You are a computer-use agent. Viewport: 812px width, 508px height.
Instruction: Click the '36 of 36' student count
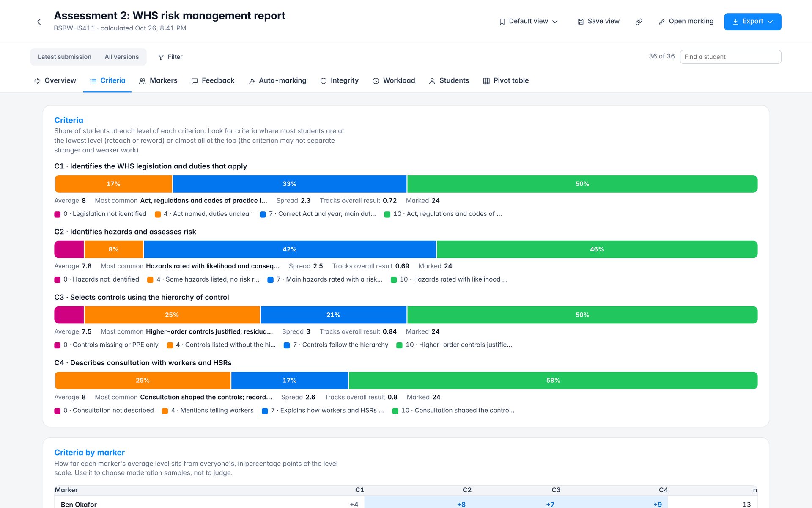[661, 56]
